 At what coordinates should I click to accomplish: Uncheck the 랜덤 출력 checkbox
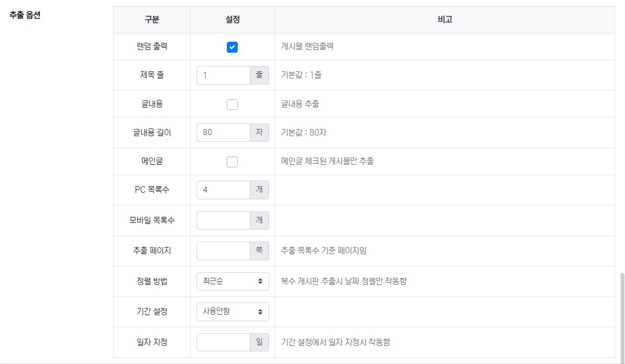[x=232, y=47]
